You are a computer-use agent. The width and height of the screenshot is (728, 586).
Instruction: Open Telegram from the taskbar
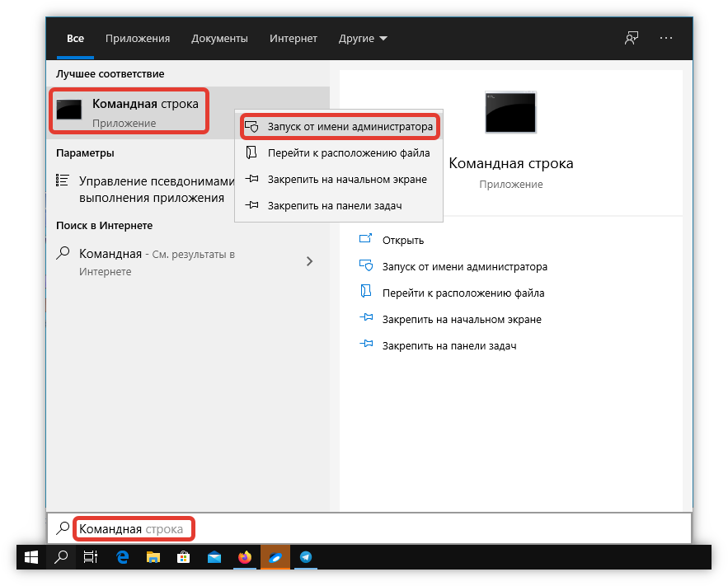coord(306,557)
